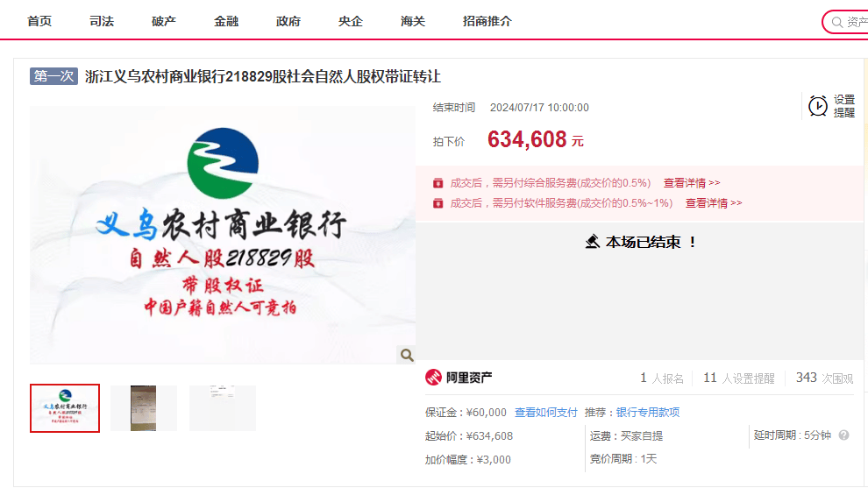
Task: Open the 查看如何支付 link
Action: click(546, 412)
